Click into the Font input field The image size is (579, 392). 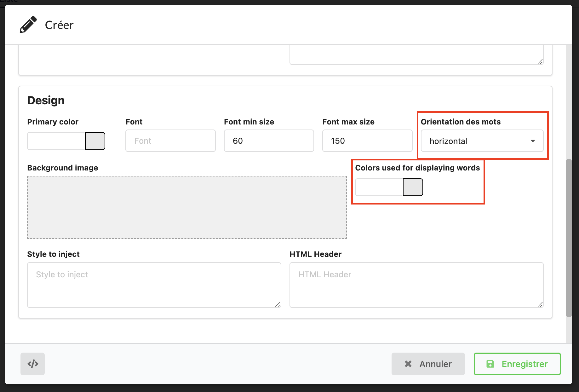click(x=170, y=141)
